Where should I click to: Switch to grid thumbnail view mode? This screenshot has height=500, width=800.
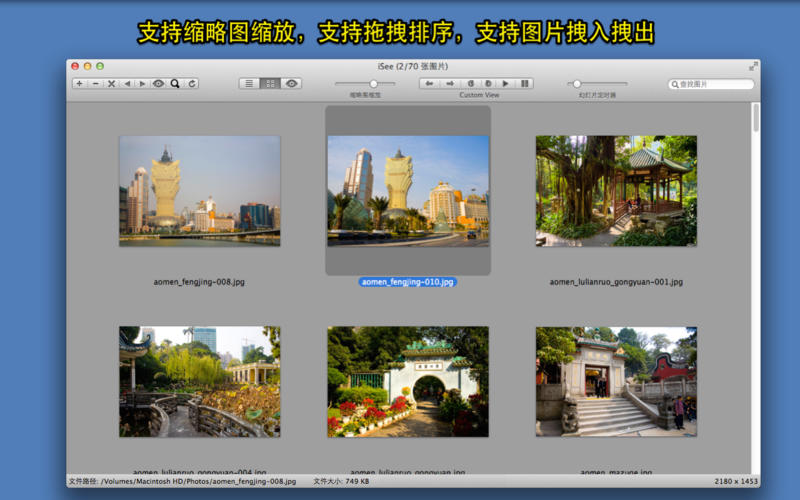tap(270, 84)
